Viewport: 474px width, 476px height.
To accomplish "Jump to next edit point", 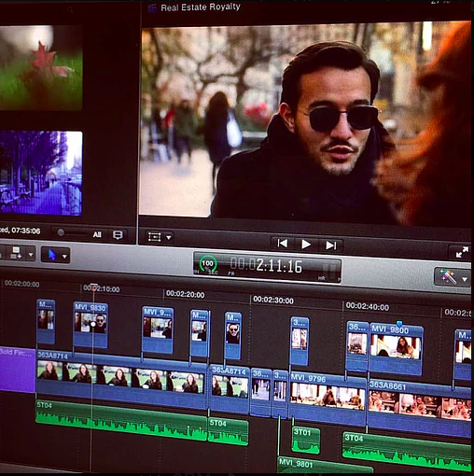I will (x=331, y=245).
